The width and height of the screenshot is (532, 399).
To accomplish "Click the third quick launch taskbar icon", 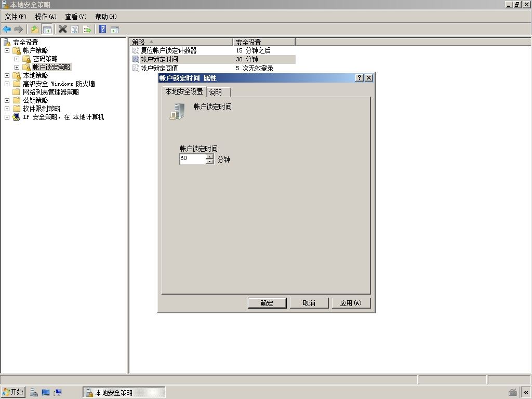I will click(58, 393).
